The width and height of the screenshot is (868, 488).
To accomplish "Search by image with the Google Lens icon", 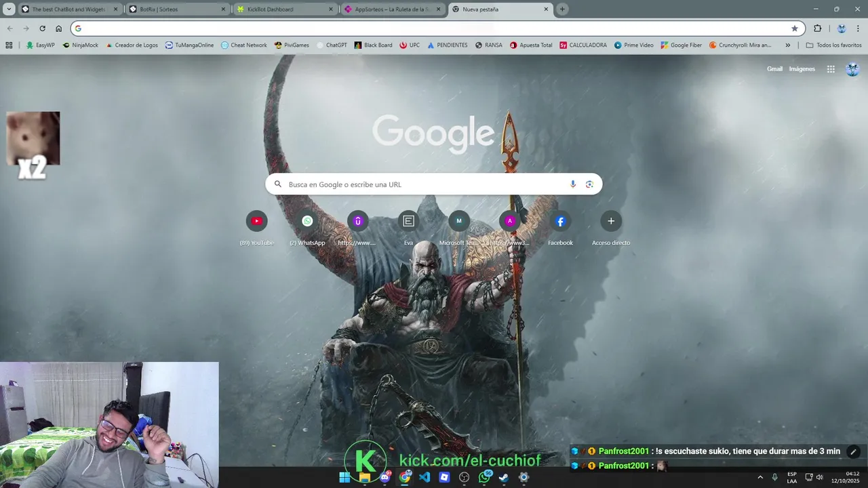I will 589,184.
